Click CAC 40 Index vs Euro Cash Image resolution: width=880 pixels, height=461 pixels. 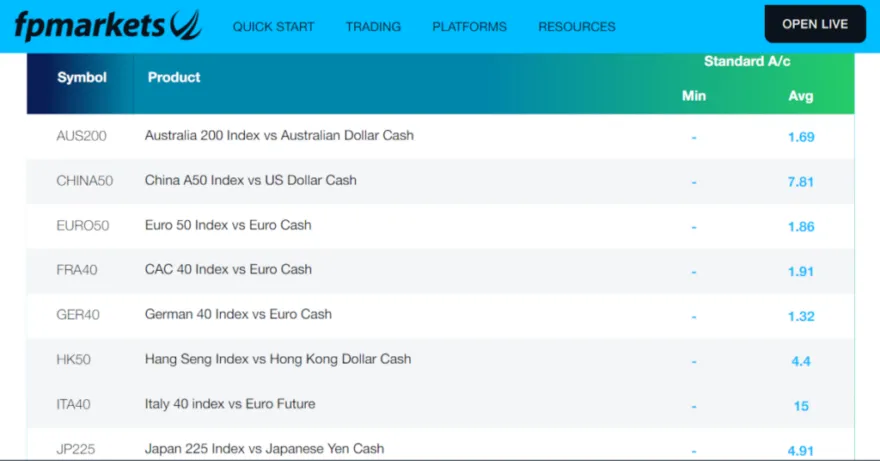click(228, 269)
